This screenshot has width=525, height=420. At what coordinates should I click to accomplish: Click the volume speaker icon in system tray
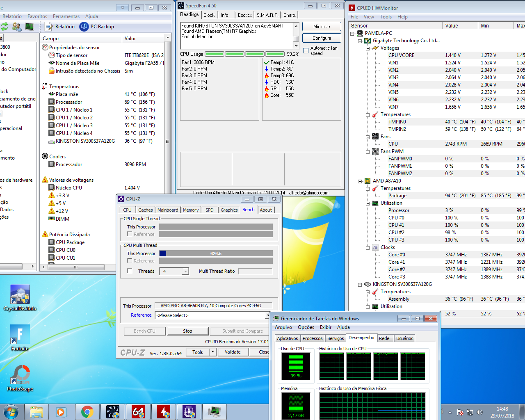click(480, 412)
